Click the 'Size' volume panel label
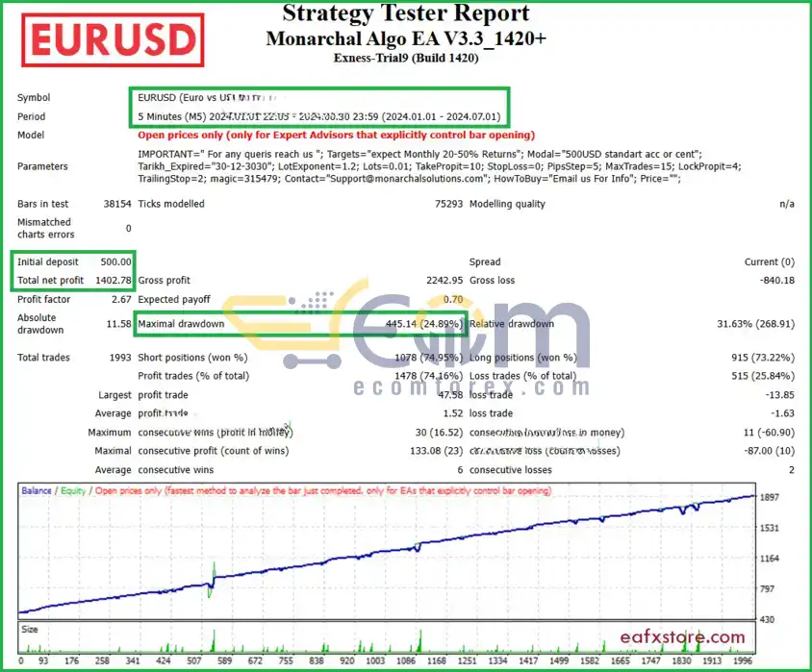 30,630
